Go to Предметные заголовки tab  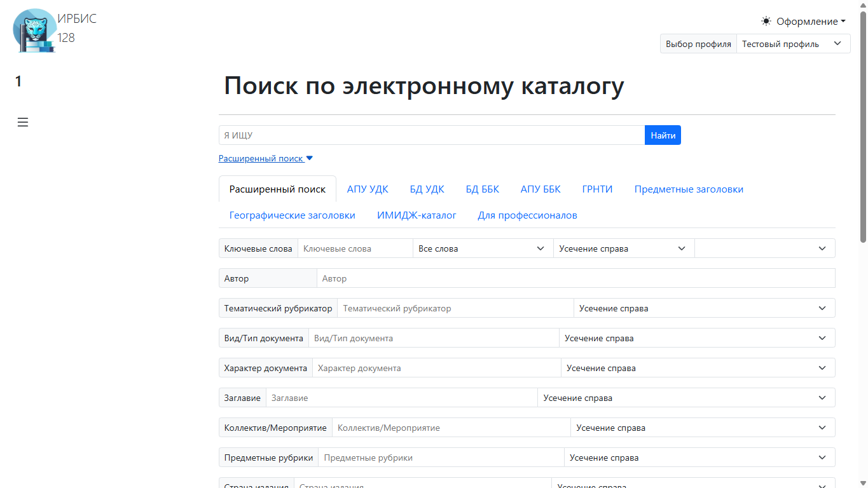pyautogui.click(x=689, y=189)
